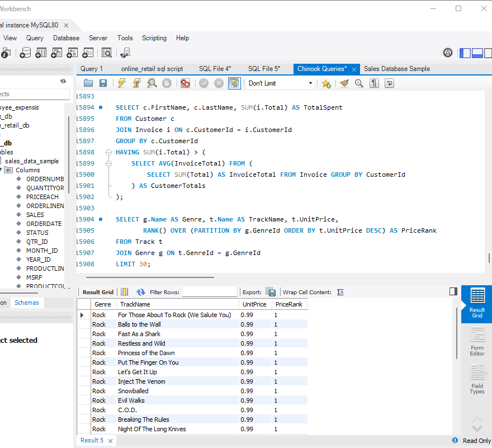
Task: Refresh the schema navigator icon
Action: point(63,81)
